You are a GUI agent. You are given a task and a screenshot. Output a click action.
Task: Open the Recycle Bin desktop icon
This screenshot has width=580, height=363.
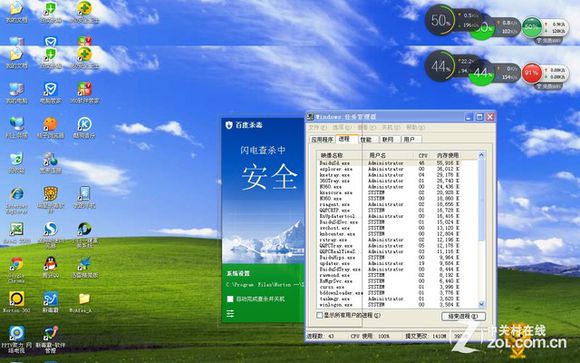click(16, 159)
